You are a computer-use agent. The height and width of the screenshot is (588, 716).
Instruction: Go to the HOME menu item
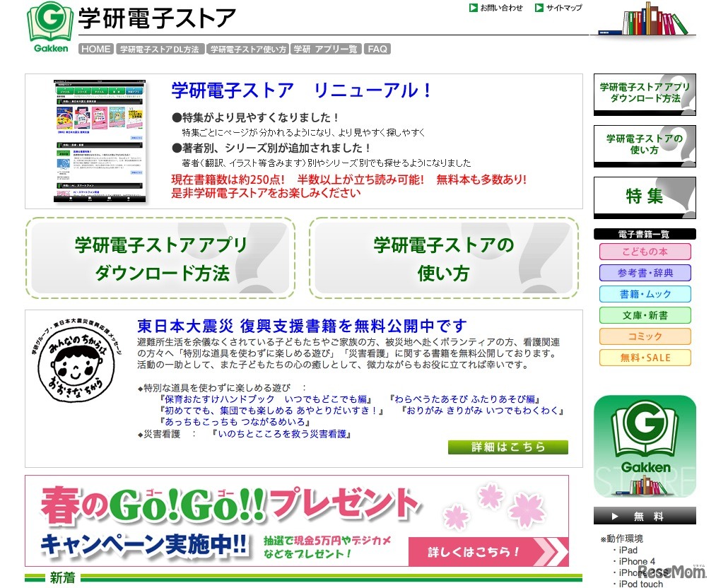[x=96, y=49]
